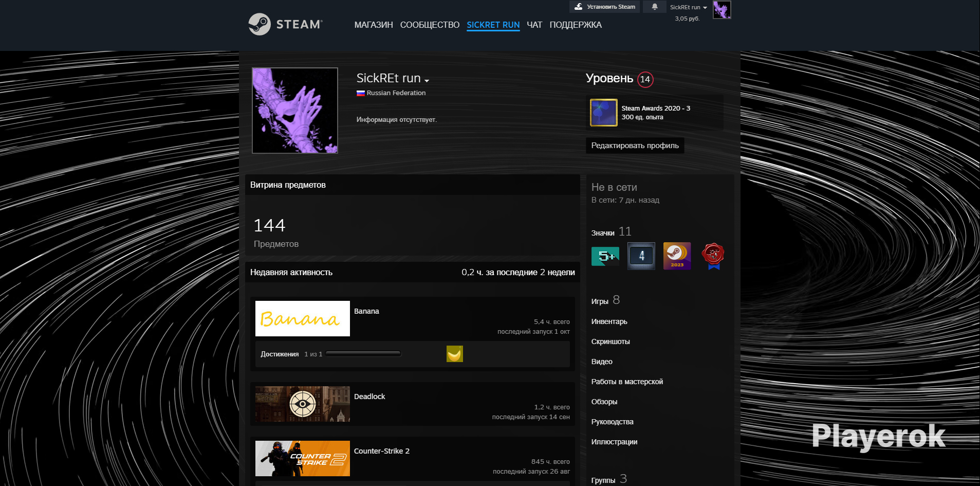
Task: Click the 144 Предметов item count
Action: 276,232
